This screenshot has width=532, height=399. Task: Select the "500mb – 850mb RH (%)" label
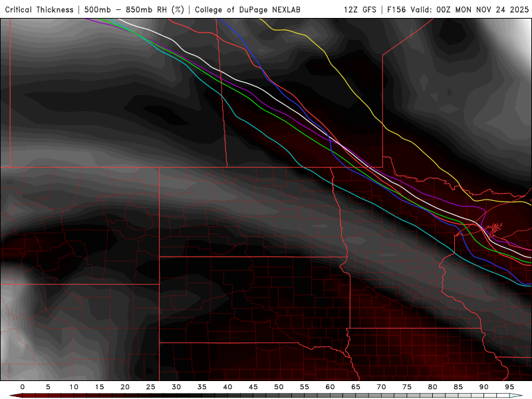[134, 9]
